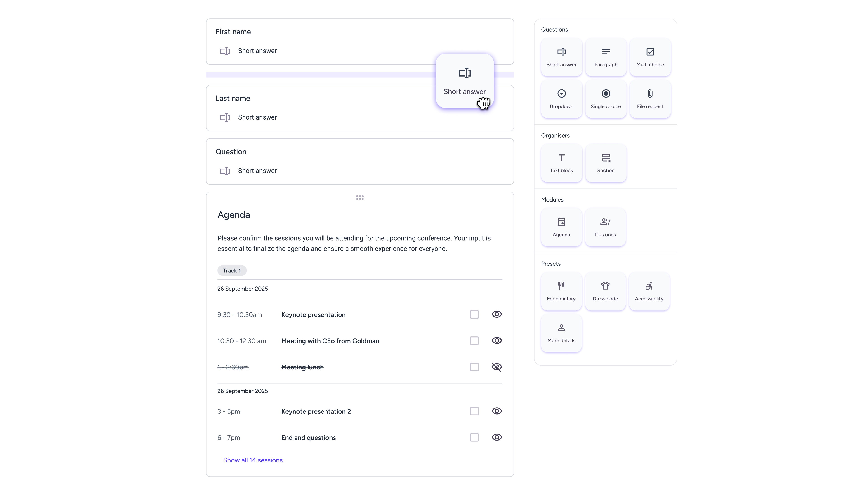Click the Keynote presentation session title

click(313, 314)
